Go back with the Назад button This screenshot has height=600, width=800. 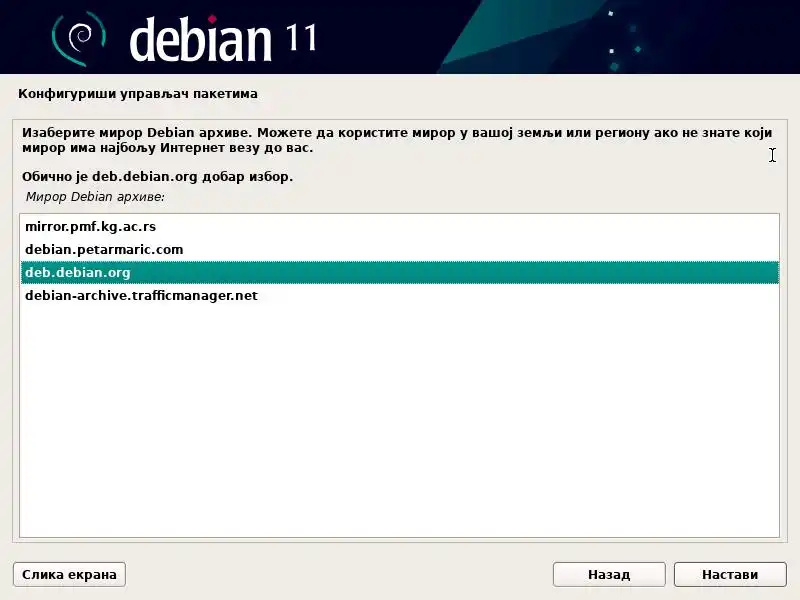click(609, 574)
